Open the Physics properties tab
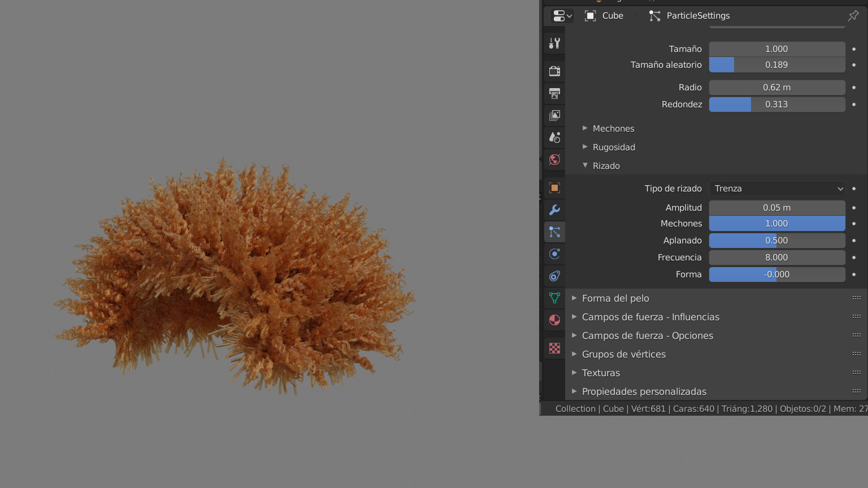868x488 pixels. pyautogui.click(x=554, y=254)
